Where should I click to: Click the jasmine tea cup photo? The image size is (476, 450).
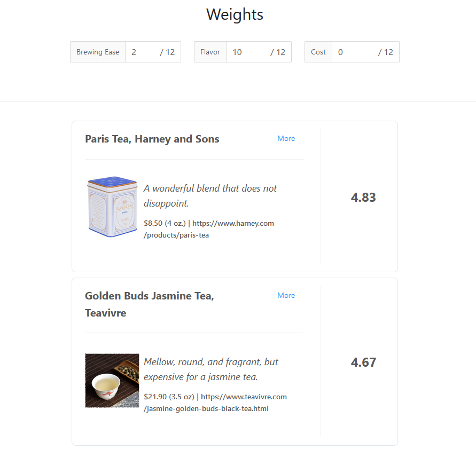pos(112,381)
